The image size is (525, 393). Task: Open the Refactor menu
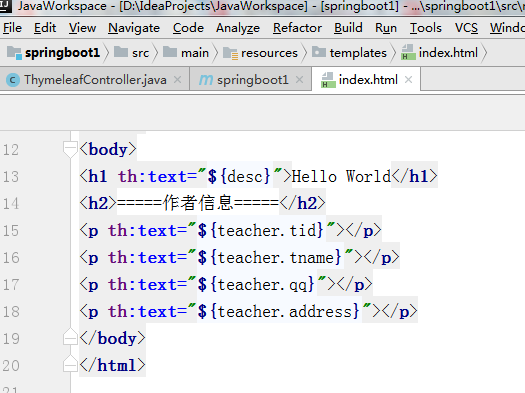(297, 28)
